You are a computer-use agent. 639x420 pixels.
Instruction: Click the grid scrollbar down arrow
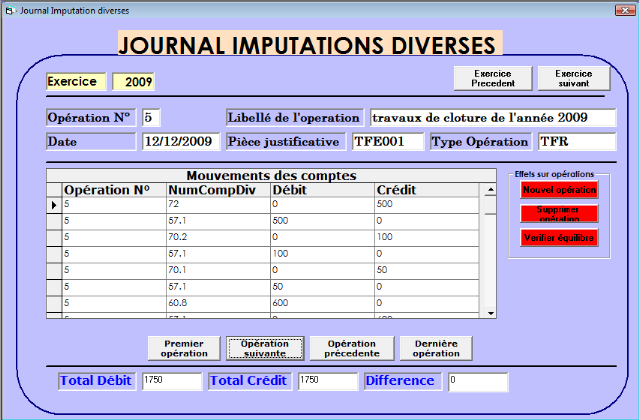491,313
